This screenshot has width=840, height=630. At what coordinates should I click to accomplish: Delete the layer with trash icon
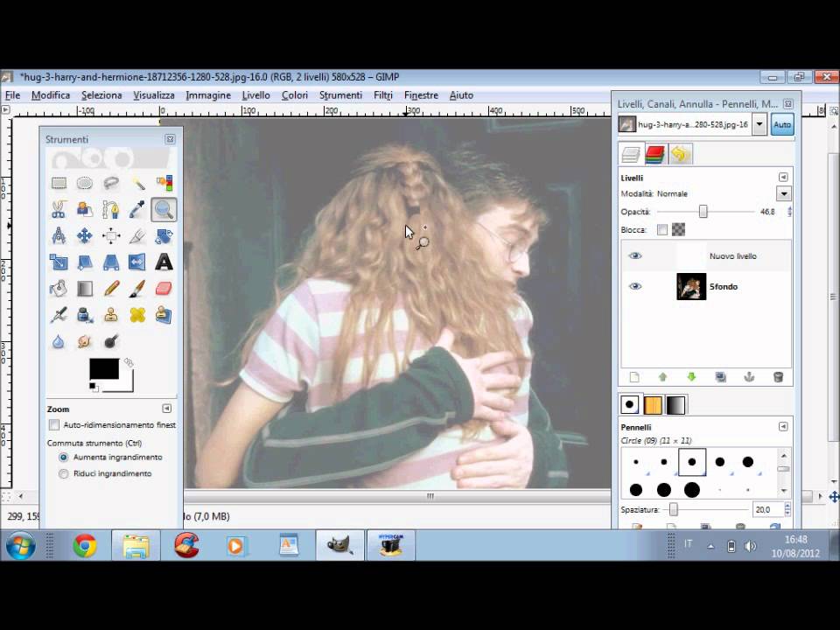(779, 377)
